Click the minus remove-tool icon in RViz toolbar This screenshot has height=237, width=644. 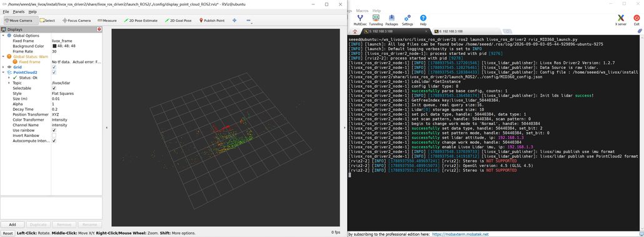248,21
